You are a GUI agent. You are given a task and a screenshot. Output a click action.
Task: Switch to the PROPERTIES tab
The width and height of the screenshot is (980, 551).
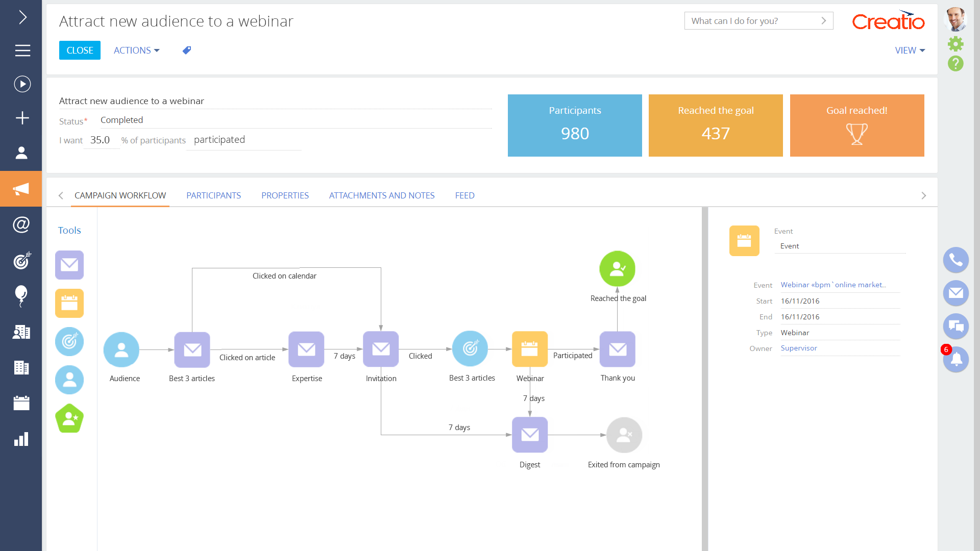tap(285, 195)
